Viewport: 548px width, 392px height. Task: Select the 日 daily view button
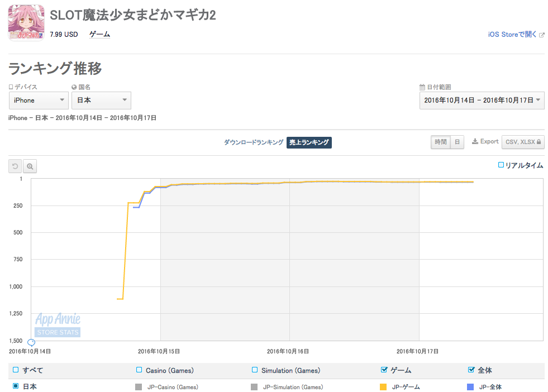[x=457, y=142]
